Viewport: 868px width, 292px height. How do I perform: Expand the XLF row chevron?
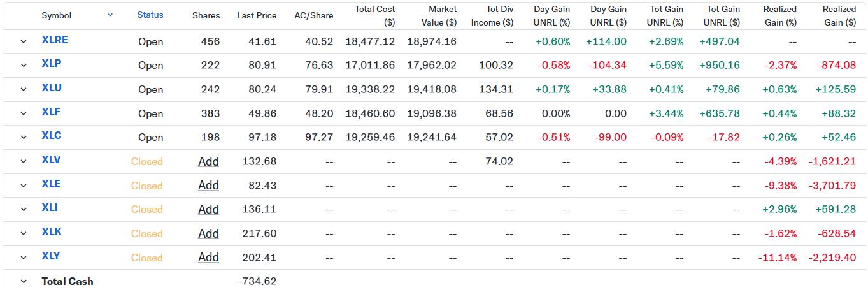(x=24, y=113)
